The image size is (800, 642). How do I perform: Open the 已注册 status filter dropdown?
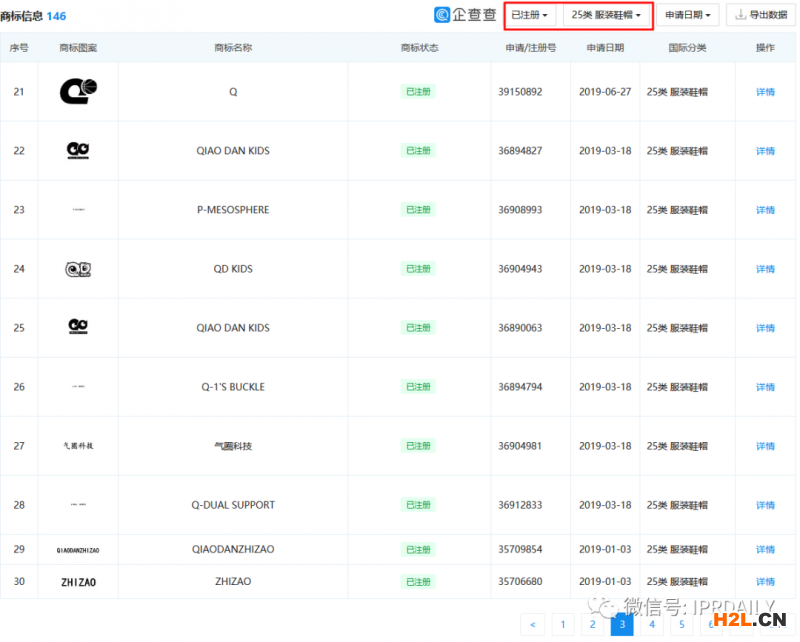530,15
